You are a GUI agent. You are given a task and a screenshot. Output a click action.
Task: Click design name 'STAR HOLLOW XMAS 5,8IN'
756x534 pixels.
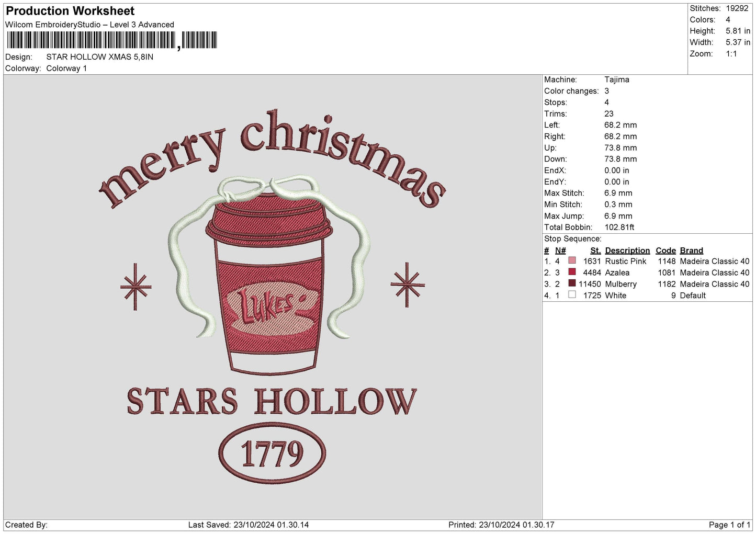99,57
